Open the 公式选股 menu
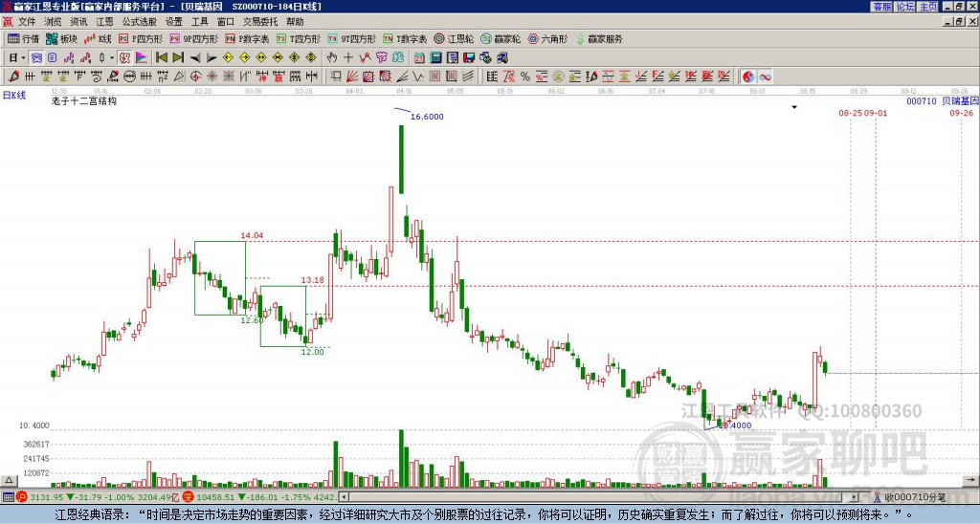Viewport: 980px width, 524px height. [x=140, y=22]
